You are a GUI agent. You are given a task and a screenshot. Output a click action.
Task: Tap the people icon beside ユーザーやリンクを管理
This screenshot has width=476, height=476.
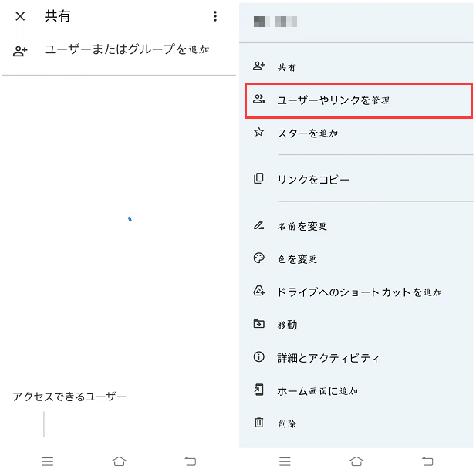[x=259, y=100]
